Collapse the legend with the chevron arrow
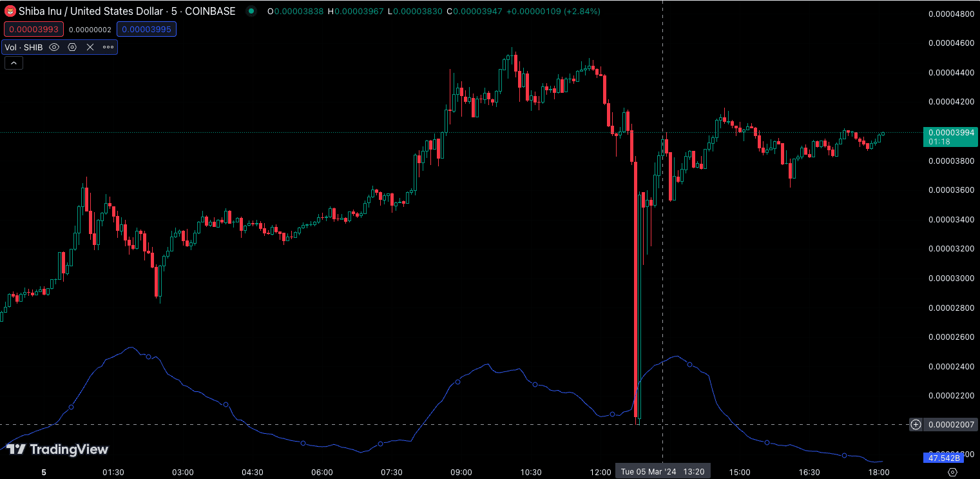The width and height of the screenshot is (980, 479). (x=14, y=62)
